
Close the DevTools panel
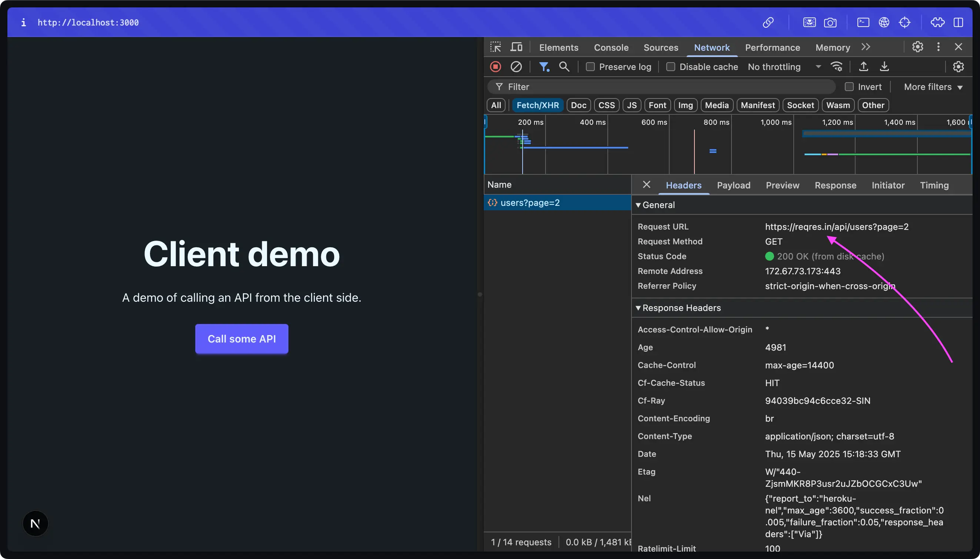click(x=959, y=47)
